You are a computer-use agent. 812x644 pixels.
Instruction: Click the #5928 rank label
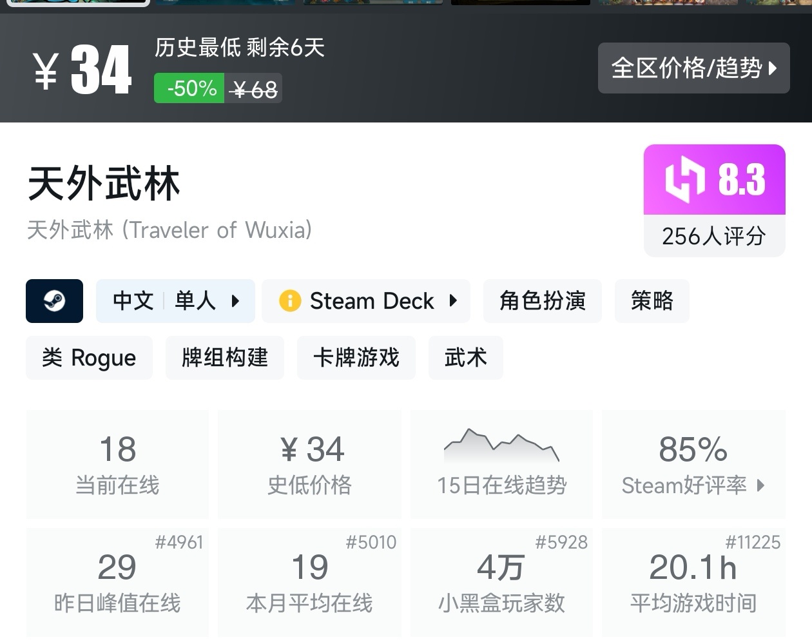[x=561, y=542]
